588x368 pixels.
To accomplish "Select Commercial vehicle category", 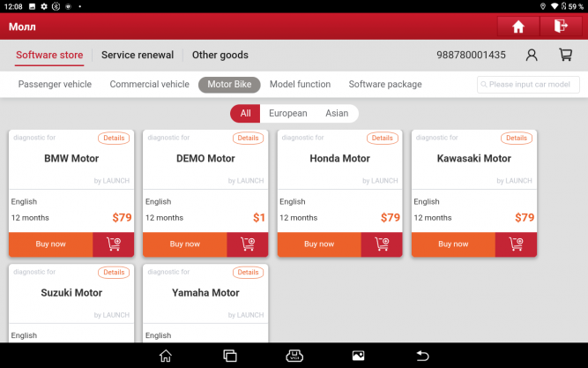I will point(149,85).
